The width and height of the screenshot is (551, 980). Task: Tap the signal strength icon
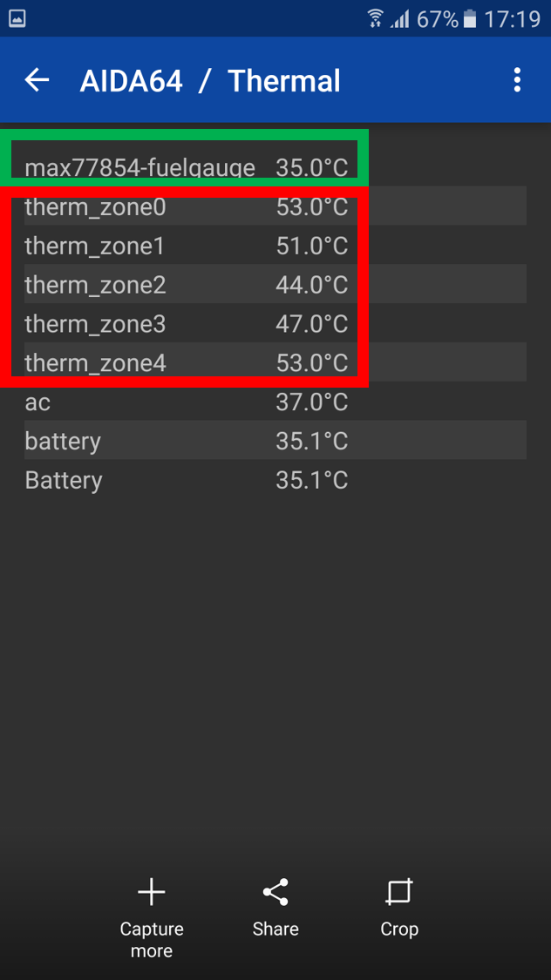(x=399, y=18)
